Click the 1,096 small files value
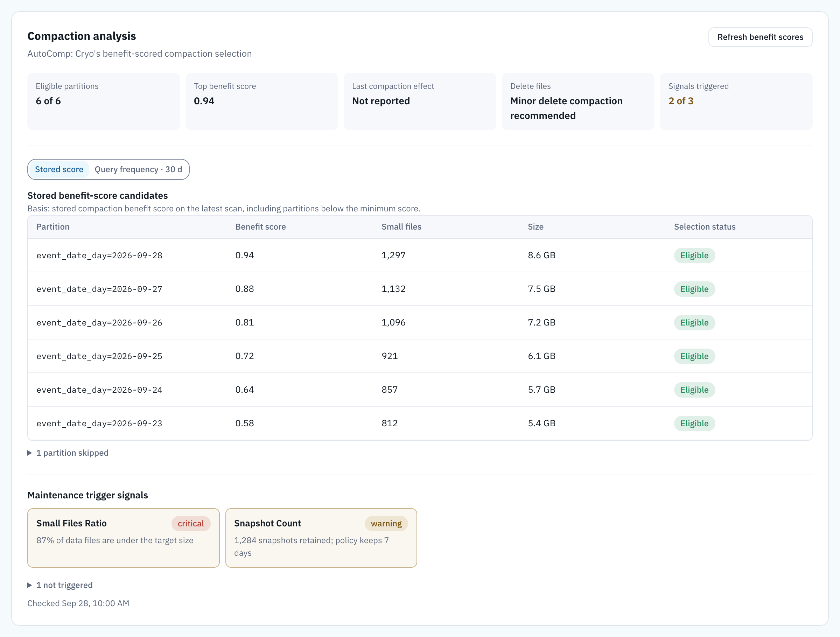This screenshot has width=840, height=637. click(393, 322)
